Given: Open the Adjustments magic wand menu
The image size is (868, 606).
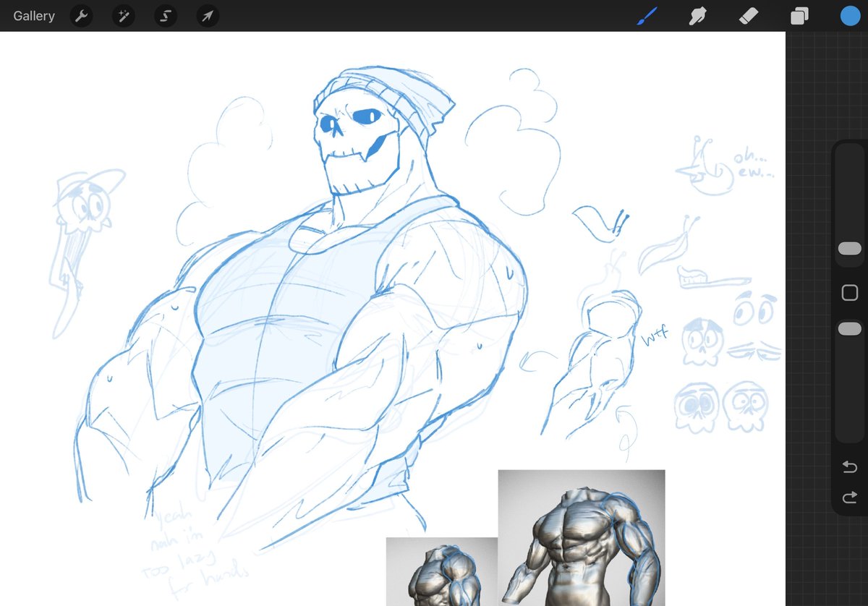Looking at the screenshot, I should click(123, 16).
